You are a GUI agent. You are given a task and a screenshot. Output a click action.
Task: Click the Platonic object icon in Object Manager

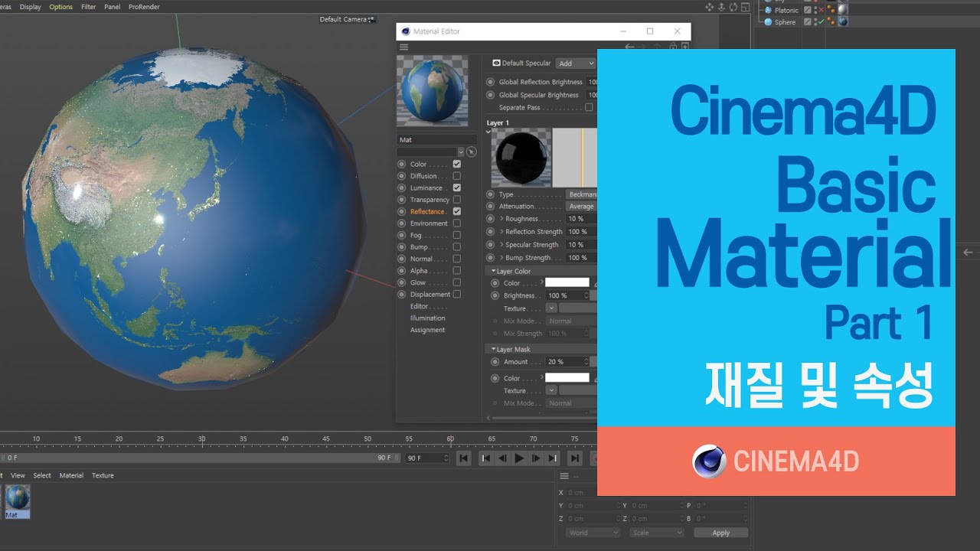(768, 10)
